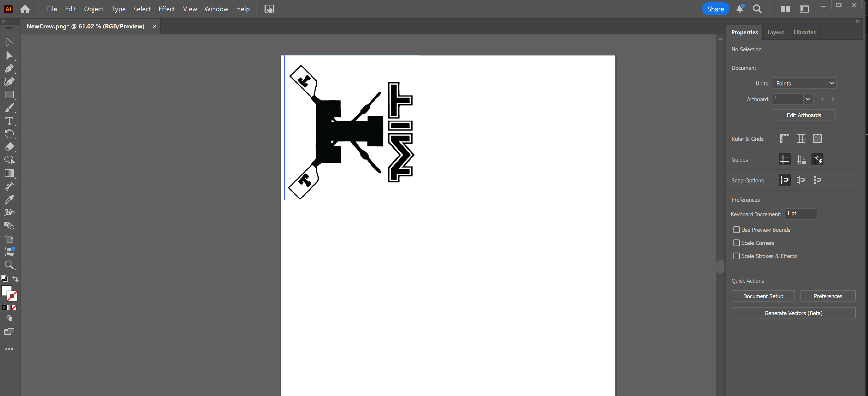Enable Scale Strokes & Effects checkbox
Viewport: 868px width, 396px height.
[736, 256]
